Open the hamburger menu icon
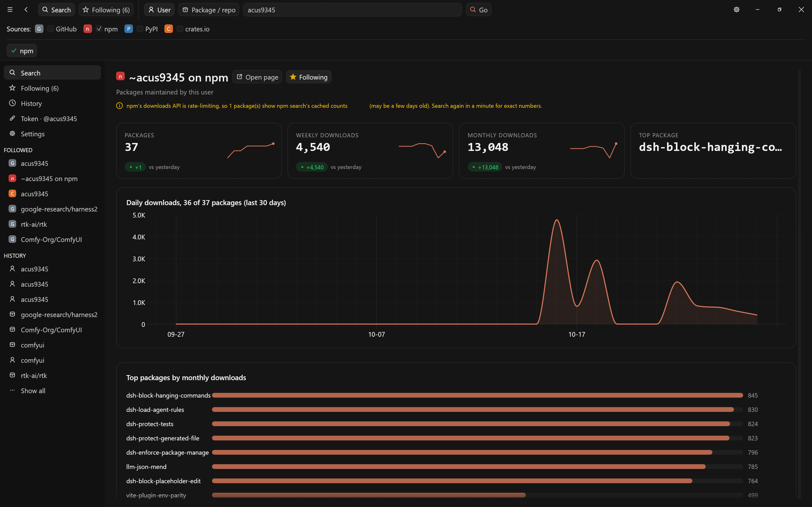 10,10
